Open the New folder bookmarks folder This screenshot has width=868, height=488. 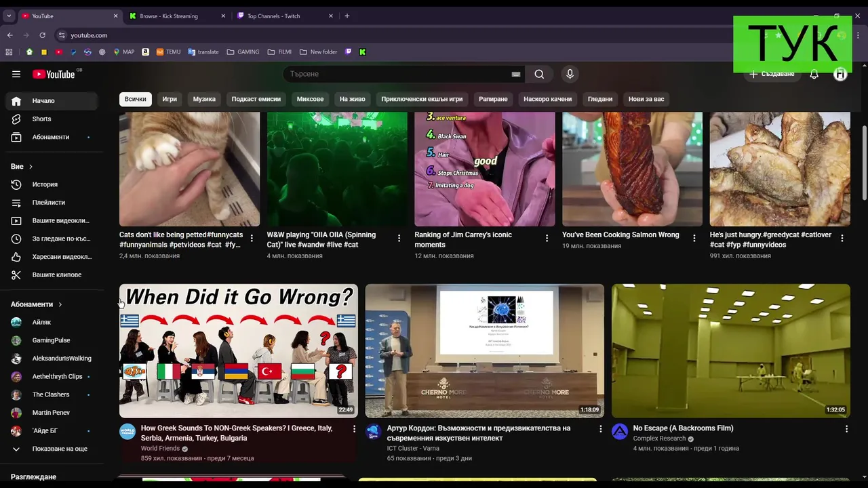tap(318, 52)
